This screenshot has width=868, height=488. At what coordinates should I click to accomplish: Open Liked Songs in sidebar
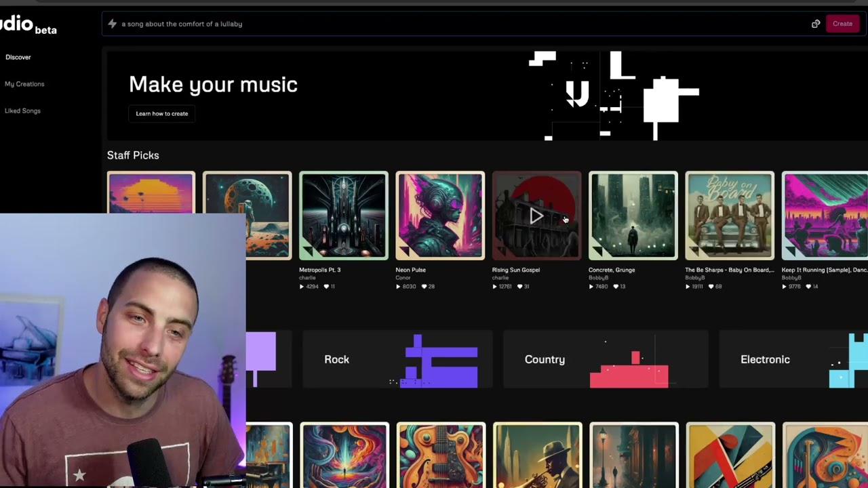pos(22,110)
